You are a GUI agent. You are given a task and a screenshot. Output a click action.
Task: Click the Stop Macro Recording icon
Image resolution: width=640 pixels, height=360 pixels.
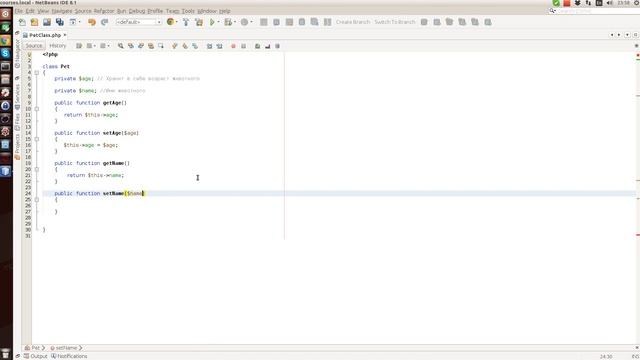tap(244, 46)
